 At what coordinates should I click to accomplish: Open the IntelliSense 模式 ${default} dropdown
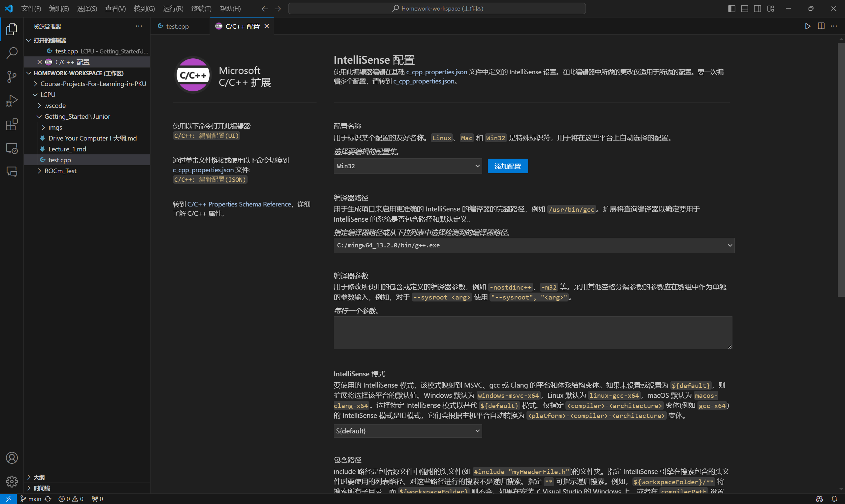(x=407, y=431)
